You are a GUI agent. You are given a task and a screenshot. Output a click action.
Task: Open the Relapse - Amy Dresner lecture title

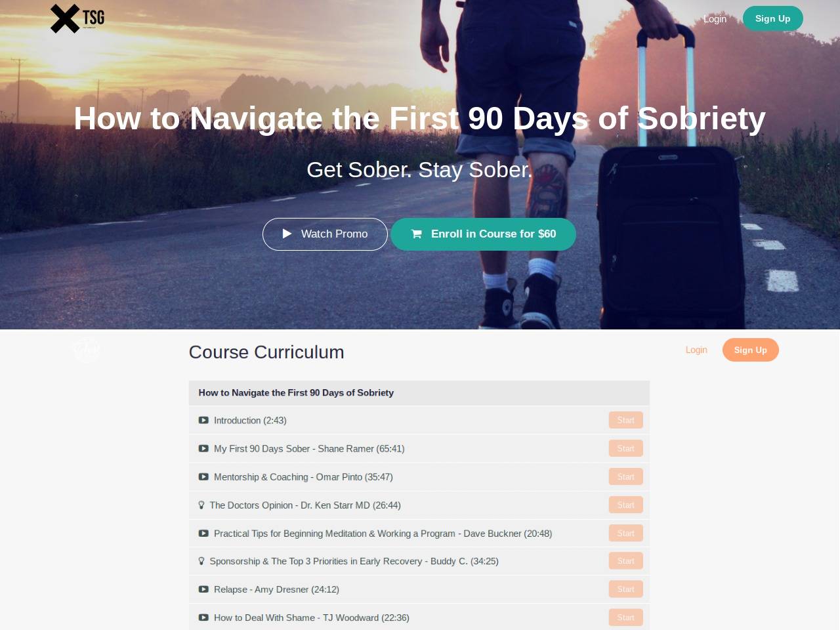(x=276, y=589)
